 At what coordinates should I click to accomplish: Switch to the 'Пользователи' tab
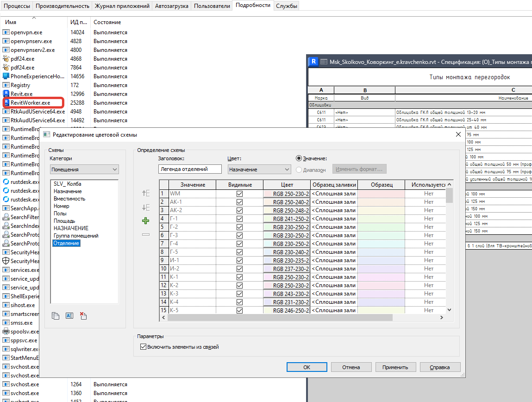(212, 6)
